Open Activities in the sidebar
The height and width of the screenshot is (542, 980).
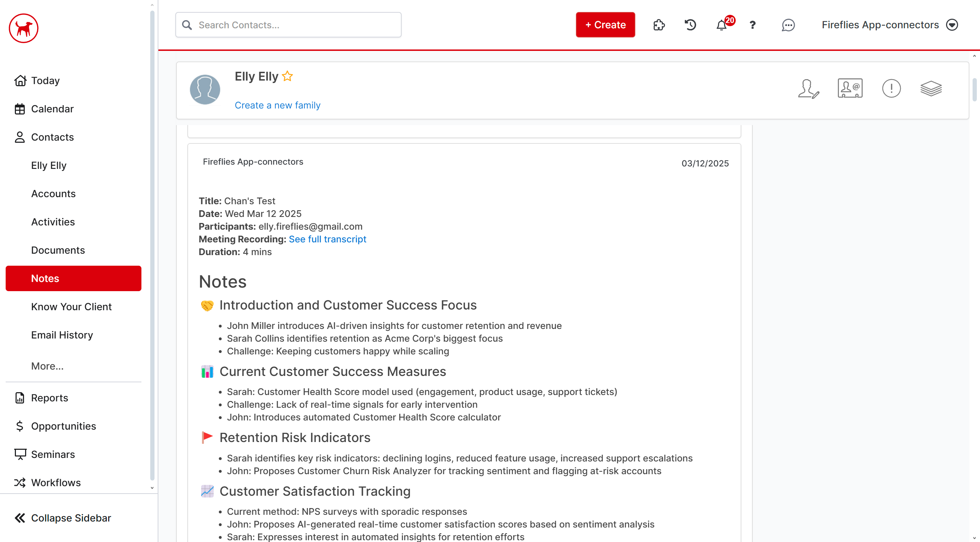pyautogui.click(x=53, y=222)
